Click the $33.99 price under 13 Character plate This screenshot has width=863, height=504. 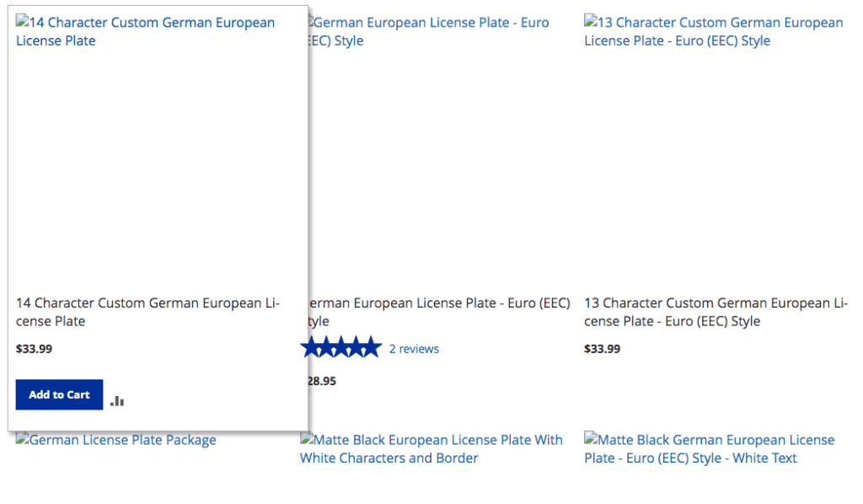(602, 349)
